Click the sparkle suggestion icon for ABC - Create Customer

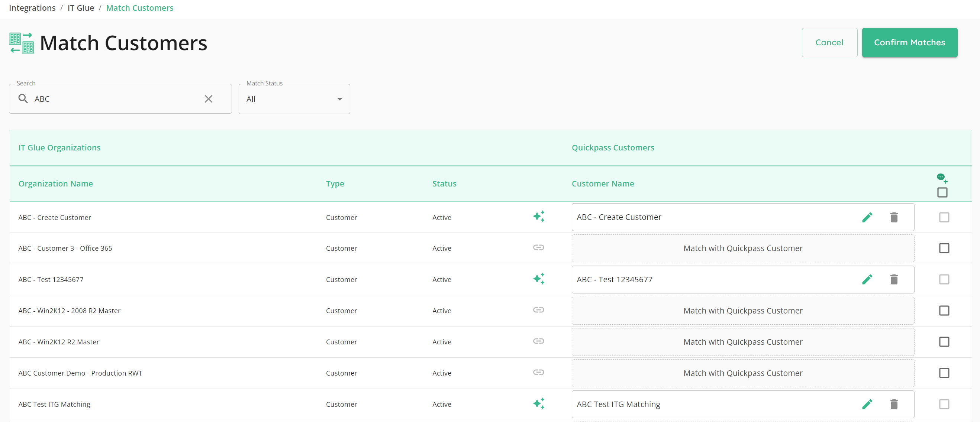click(x=539, y=217)
